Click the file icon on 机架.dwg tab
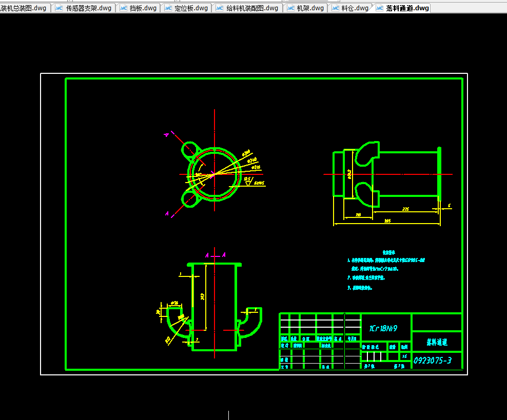This screenshot has height=420, width=507. (290, 8)
